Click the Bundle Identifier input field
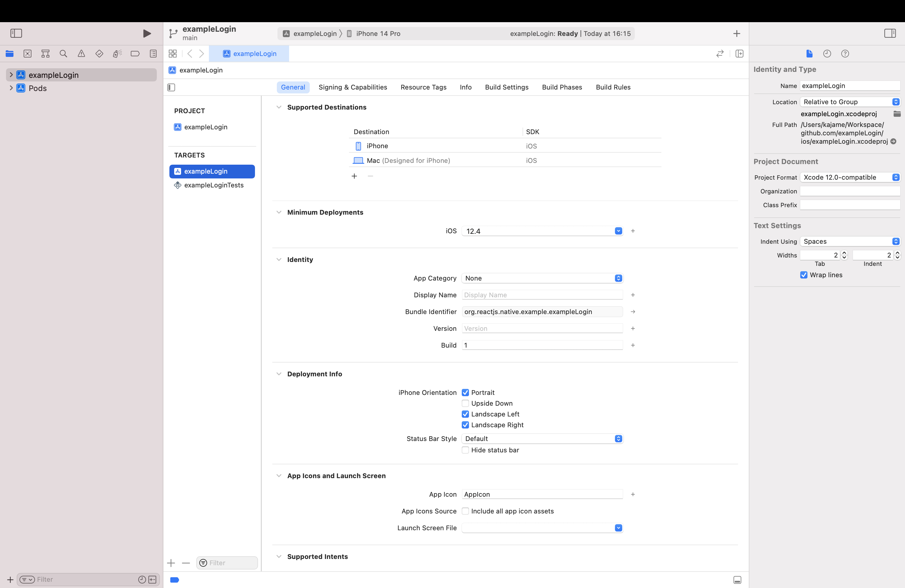Viewport: 905px width, 588px height. point(541,311)
